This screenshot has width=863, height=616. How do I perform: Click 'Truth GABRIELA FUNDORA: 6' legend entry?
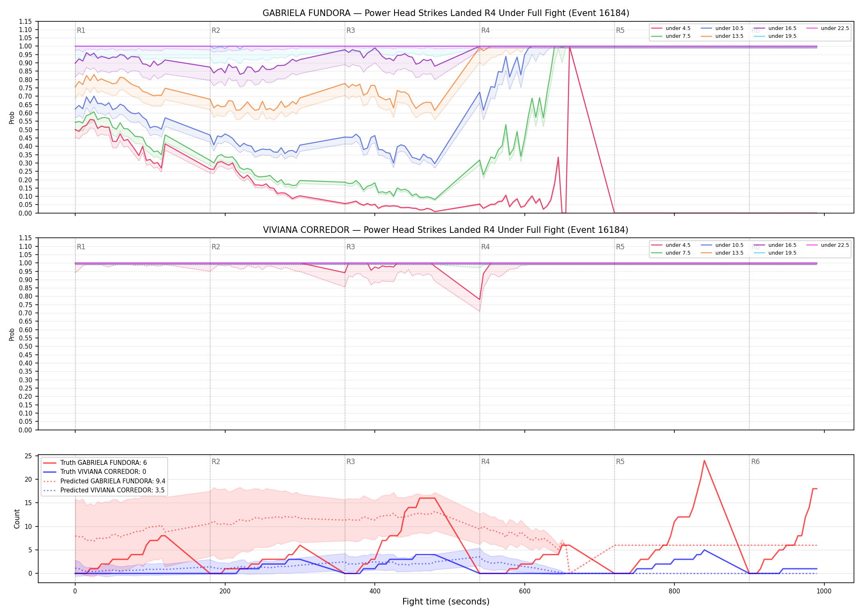pyautogui.click(x=95, y=463)
